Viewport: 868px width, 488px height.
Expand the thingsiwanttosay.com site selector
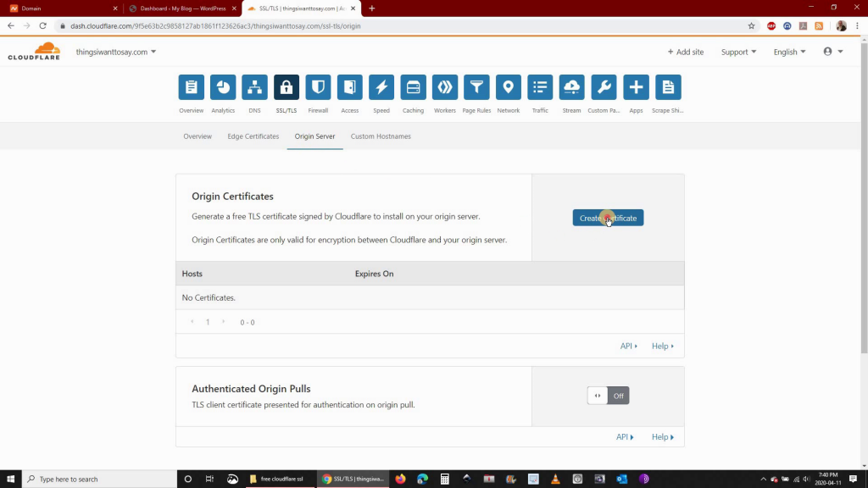(115, 52)
